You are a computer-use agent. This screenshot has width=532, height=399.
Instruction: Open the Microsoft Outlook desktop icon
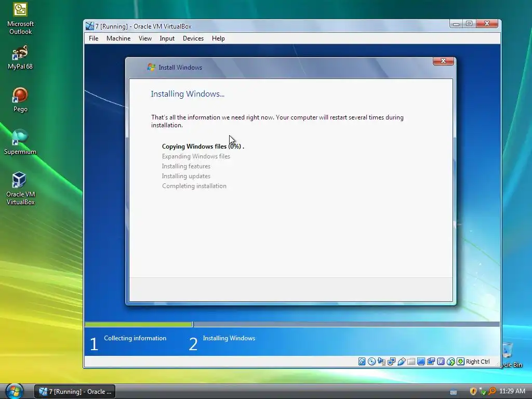(20, 19)
